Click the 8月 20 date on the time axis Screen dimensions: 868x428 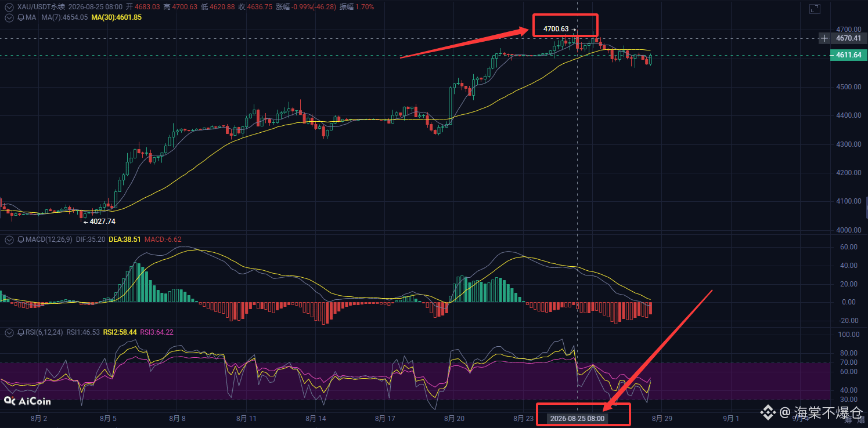[453, 419]
